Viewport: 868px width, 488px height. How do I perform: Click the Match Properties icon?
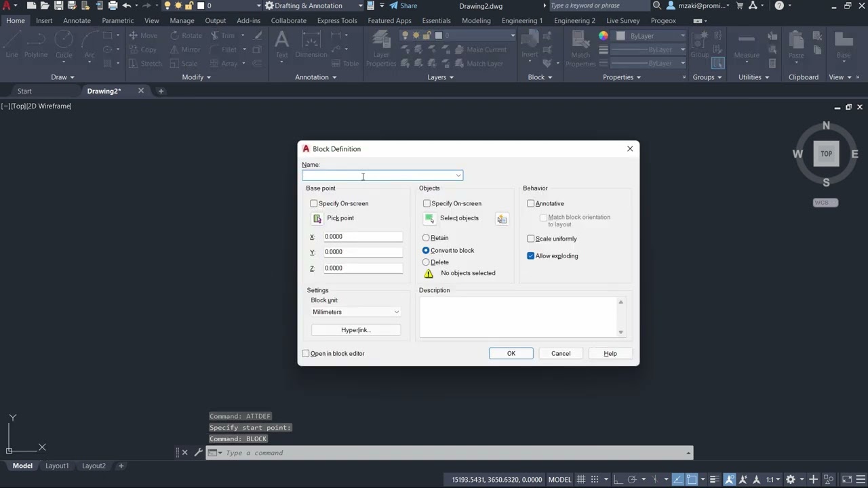[x=580, y=49]
